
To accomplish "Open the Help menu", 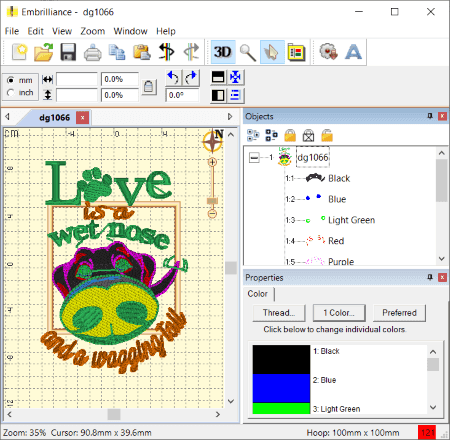I will pos(166,31).
